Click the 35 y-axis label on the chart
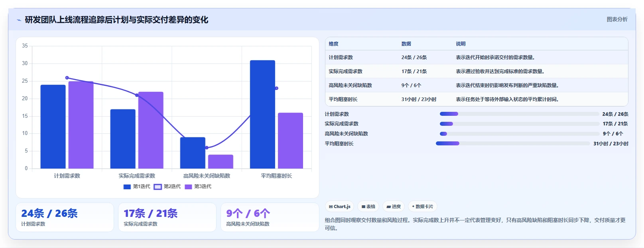This screenshot has height=248, width=644. [25, 46]
